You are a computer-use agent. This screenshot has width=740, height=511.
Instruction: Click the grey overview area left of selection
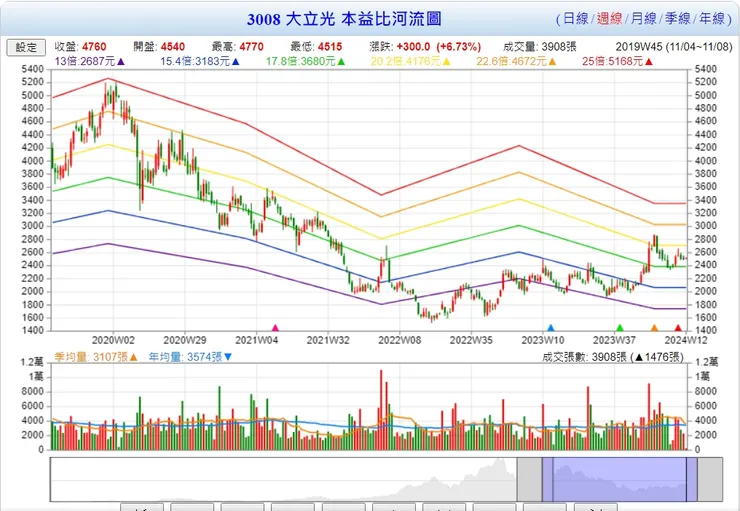[x=530, y=479]
